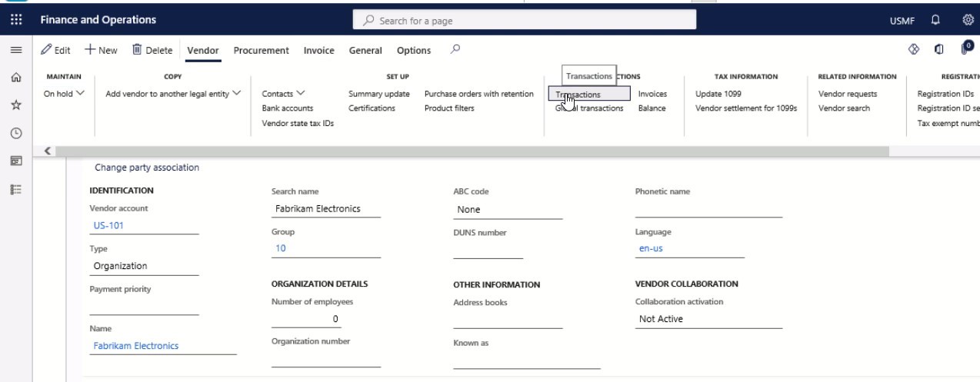
Task: Open Favorites star icon in sidebar
Action: (x=15, y=105)
